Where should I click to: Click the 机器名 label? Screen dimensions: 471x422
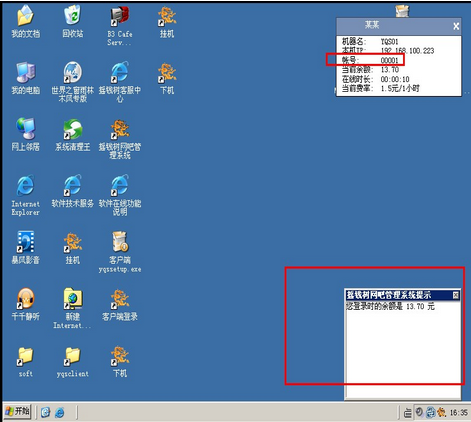[354, 42]
